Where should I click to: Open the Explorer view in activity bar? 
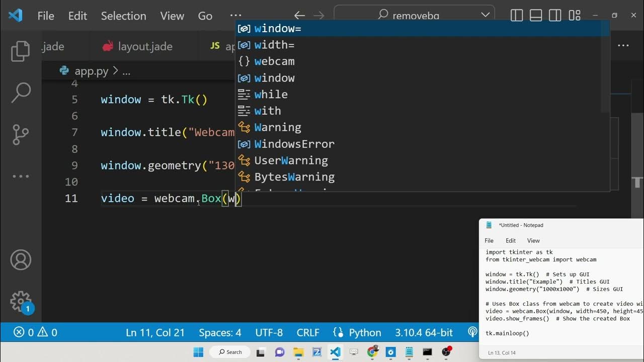[x=21, y=51]
